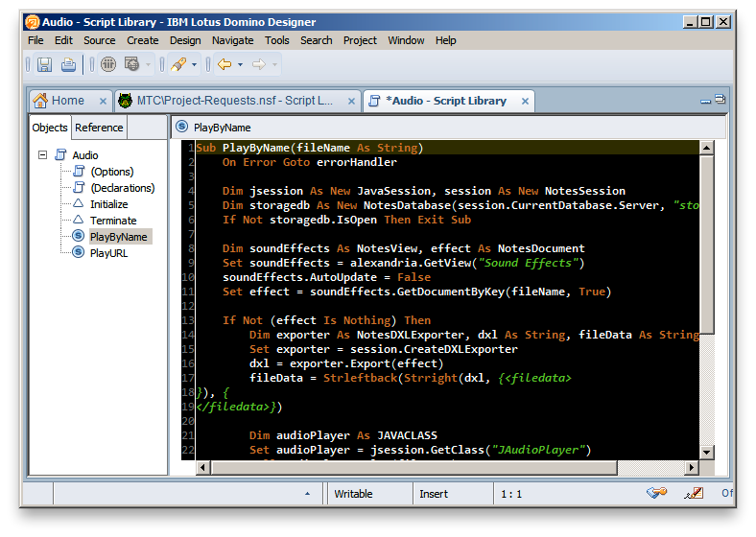
Task: Select PlayURL in the Objects tree
Action: [x=108, y=253]
